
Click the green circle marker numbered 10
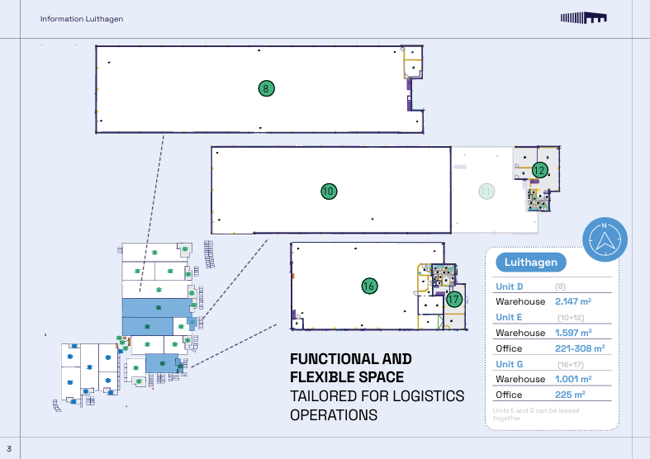point(329,191)
